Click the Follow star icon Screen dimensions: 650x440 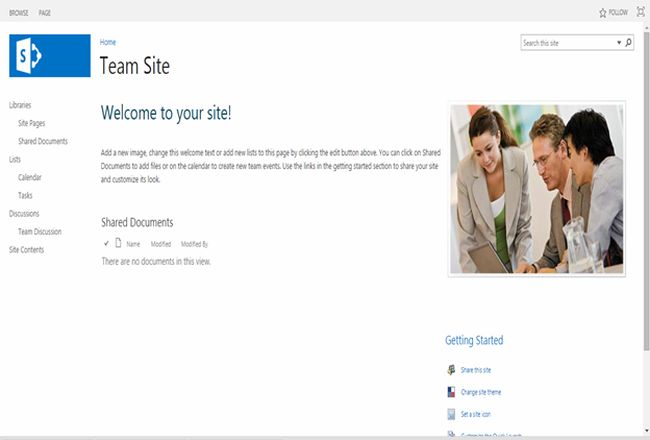603,13
